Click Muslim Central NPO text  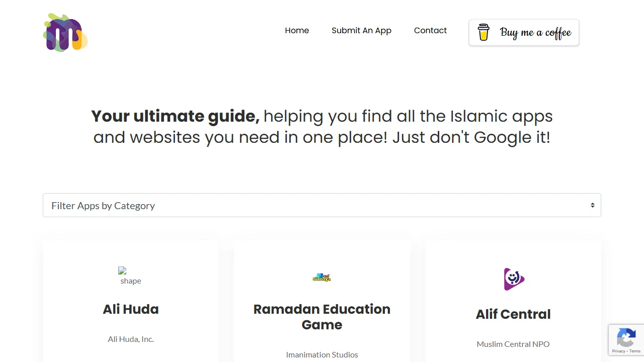pyautogui.click(x=513, y=344)
